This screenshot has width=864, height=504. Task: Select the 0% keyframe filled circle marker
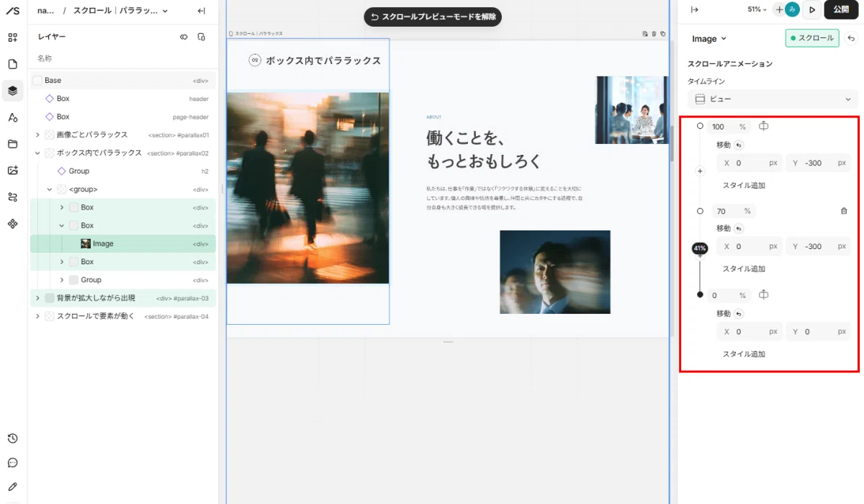[700, 295]
